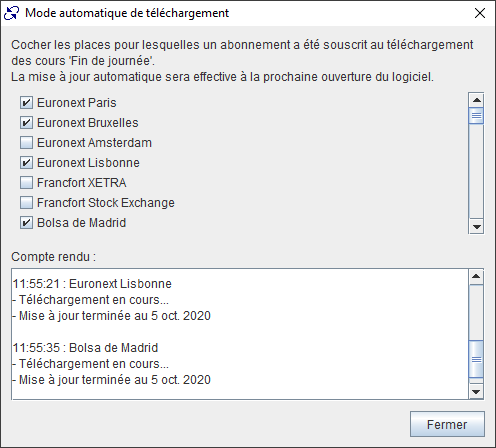This screenshot has width=496, height=448.
Task: Click the Euronext Lisbonne log entry line
Action: pyautogui.click(x=92, y=284)
